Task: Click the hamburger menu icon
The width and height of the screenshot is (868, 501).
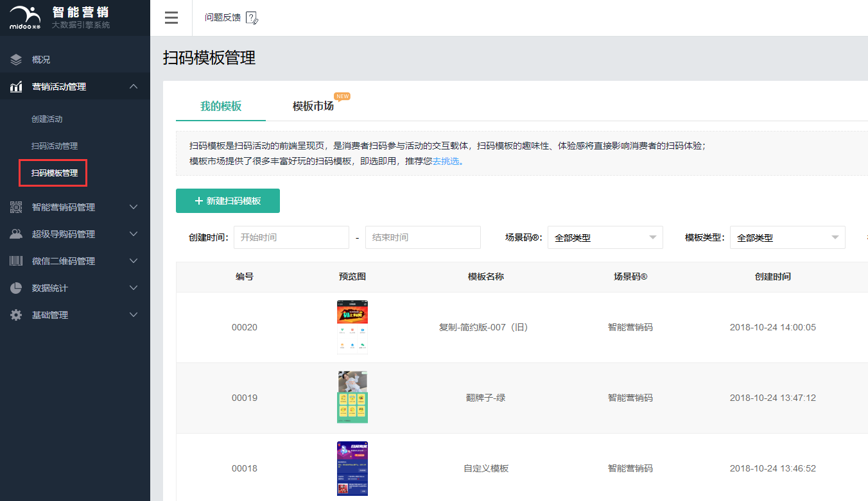Action: tap(171, 18)
